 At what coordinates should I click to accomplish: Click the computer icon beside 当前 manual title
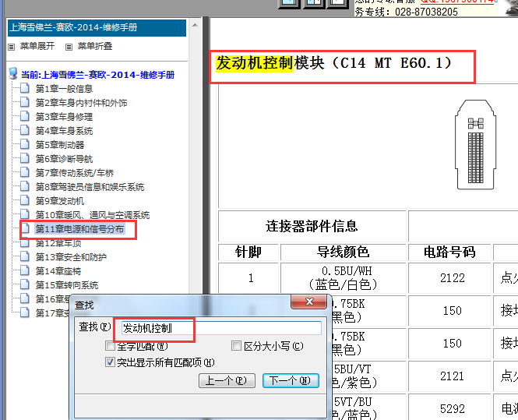click(x=13, y=74)
